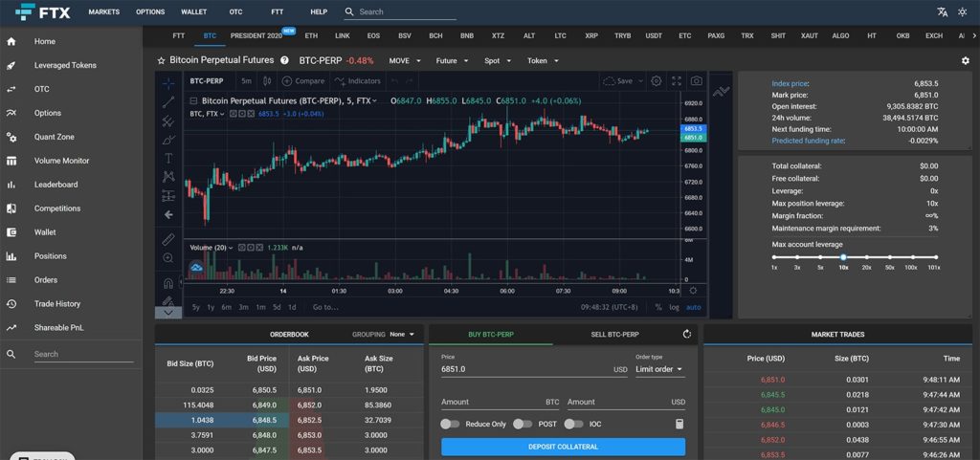Switch theme with the sun icon
This screenshot has width=980, height=460.
pos(961,11)
